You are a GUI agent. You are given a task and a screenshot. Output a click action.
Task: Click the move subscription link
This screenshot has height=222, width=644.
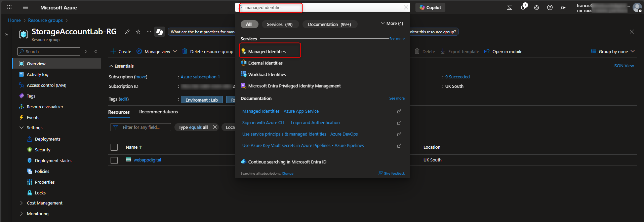pos(141,77)
